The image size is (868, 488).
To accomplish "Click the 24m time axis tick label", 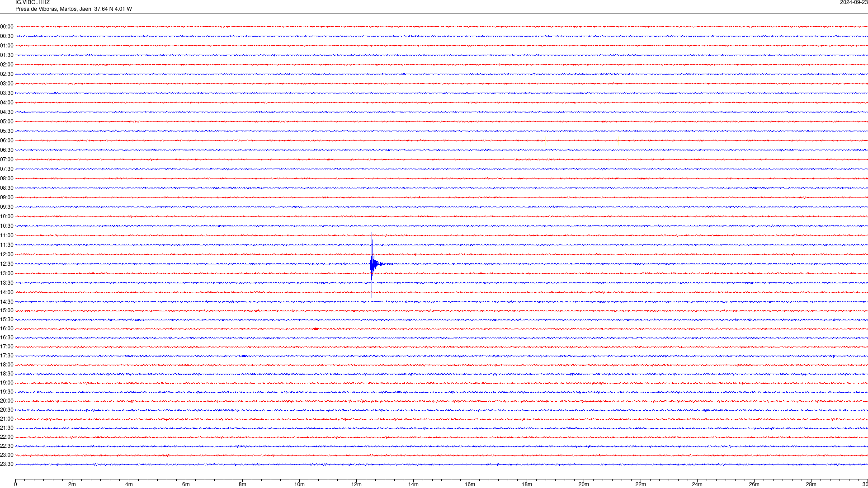I will pyautogui.click(x=697, y=484).
